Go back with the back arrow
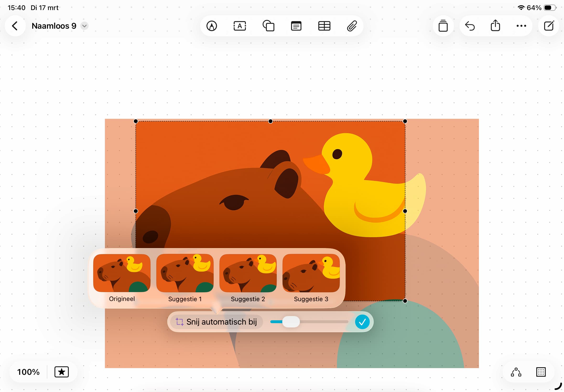The image size is (564, 392). point(15,26)
